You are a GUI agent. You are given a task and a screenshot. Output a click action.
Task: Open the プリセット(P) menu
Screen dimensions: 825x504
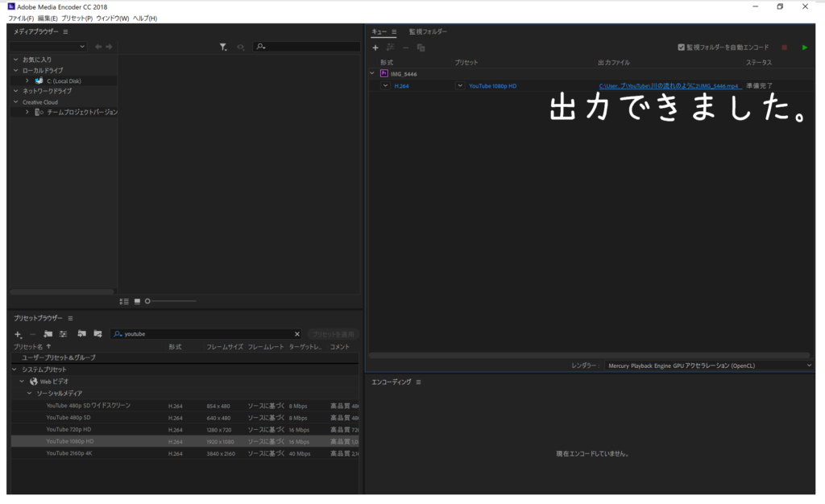tap(77, 19)
